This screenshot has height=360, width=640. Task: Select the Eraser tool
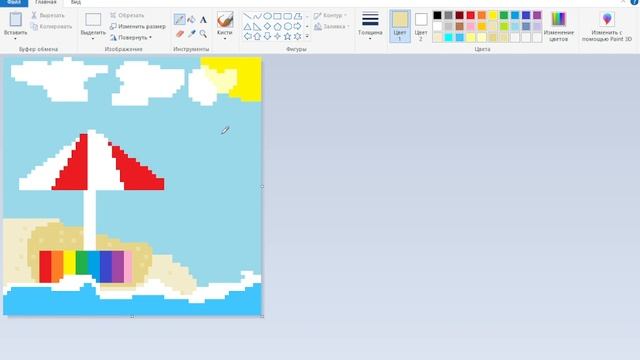180,34
